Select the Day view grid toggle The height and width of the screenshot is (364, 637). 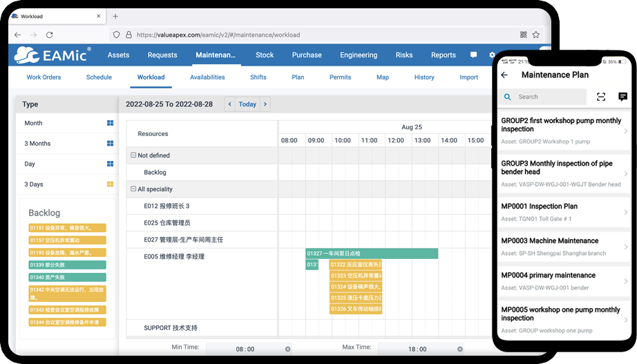110,164
